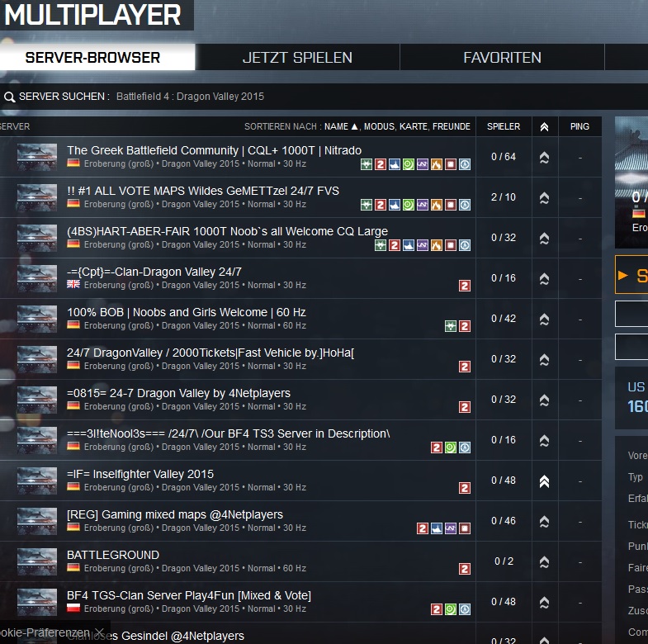The width and height of the screenshot is (648, 644).
Task: Click blue ship icon on REG Gaming mixed maps row
Action: [x=437, y=528]
